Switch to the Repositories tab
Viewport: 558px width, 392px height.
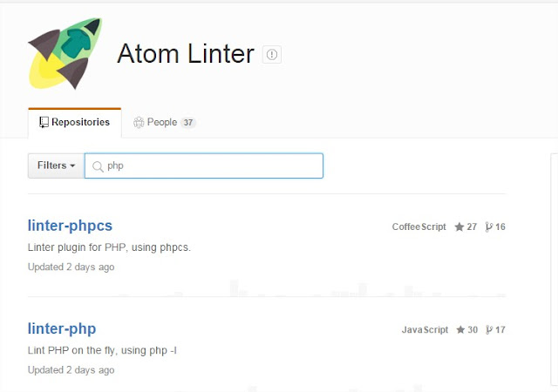tap(74, 122)
